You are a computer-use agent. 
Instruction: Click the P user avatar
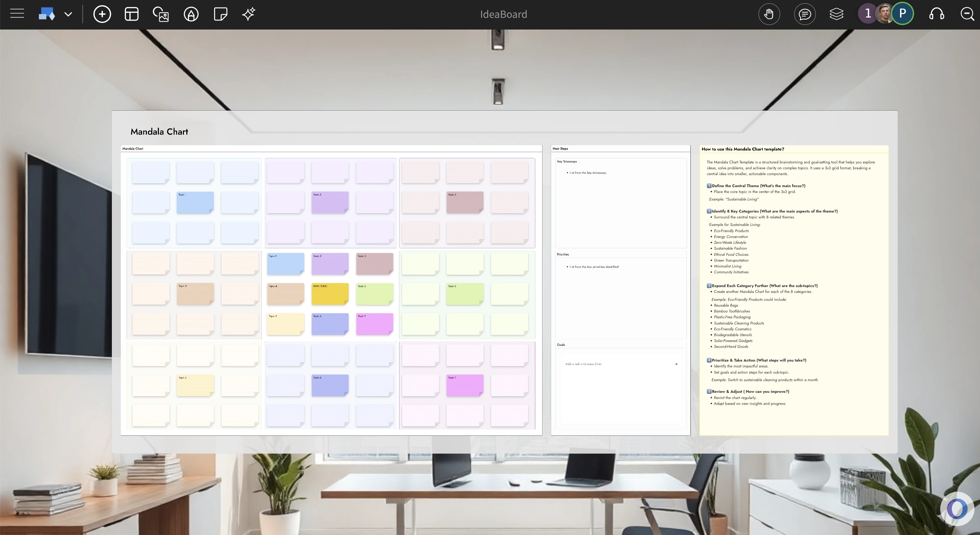pyautogui.click(x=902, y=14)
